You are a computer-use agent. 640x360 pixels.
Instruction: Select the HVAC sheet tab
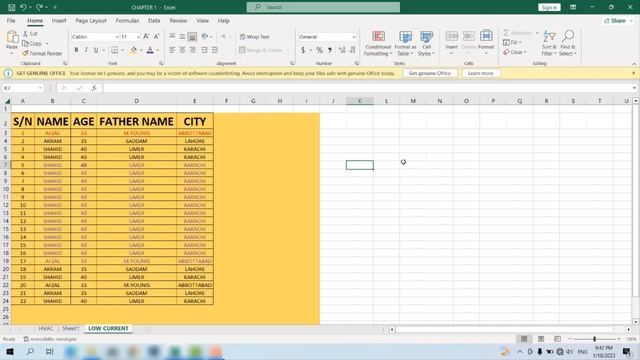[46, 329]
